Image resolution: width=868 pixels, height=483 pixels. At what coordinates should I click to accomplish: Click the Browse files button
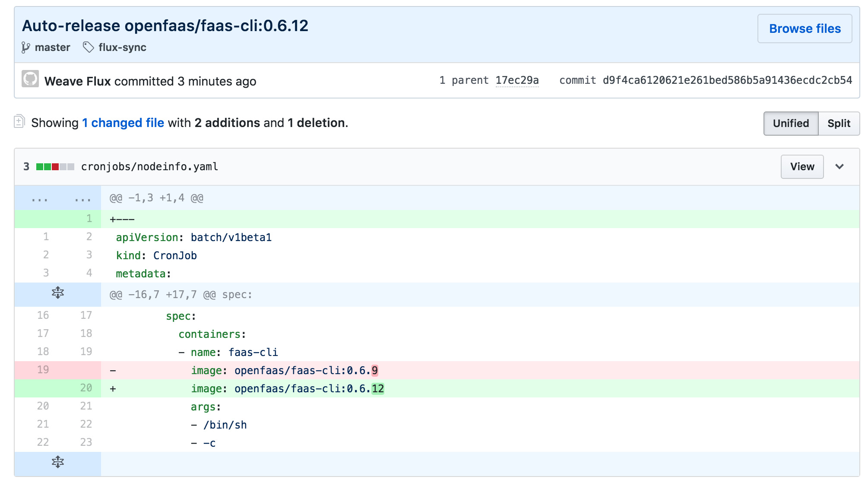[x=805, y=29]
